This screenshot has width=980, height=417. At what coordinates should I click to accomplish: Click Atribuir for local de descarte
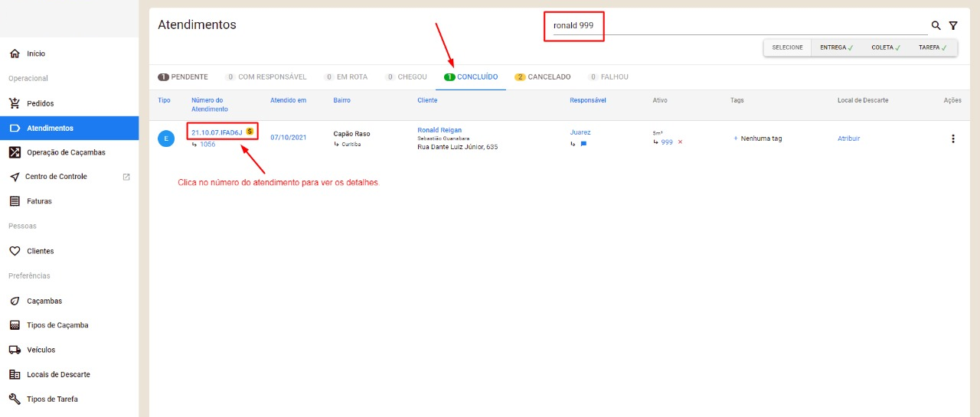click(848, 138)
